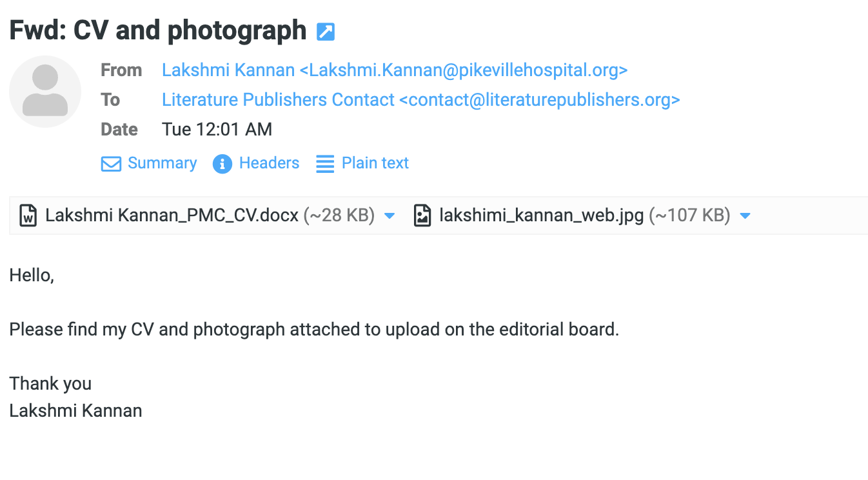868x480 pixels.
Task: Open message in new window icon
Action: pos(326,32)
